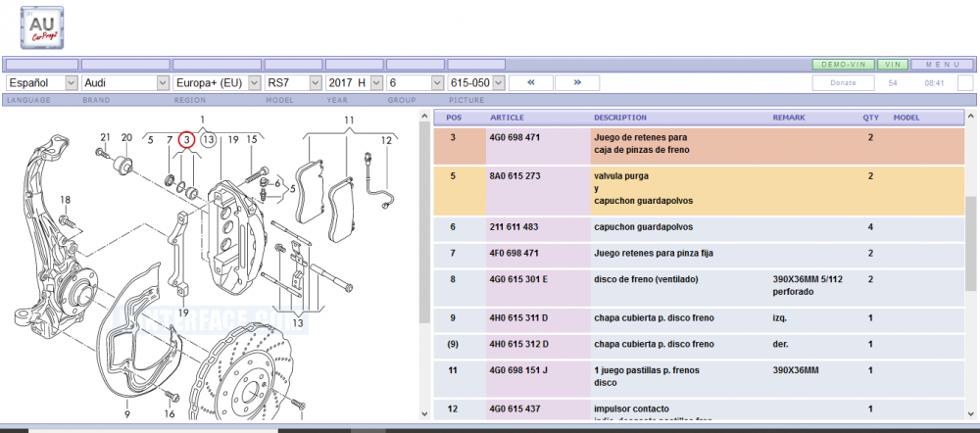Screen dimensions: 980x433
Task: Click remark '390X36MM 5/112 perforado'
Action: (808, 285)
